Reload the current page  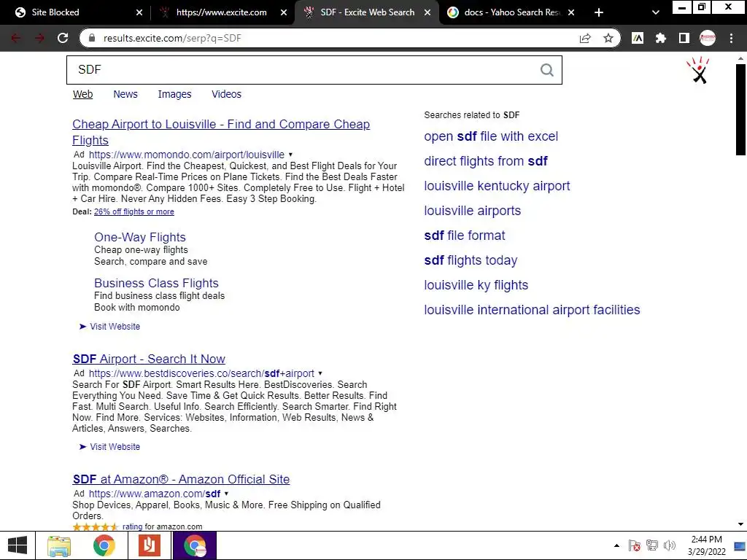(x=63, y=38)
